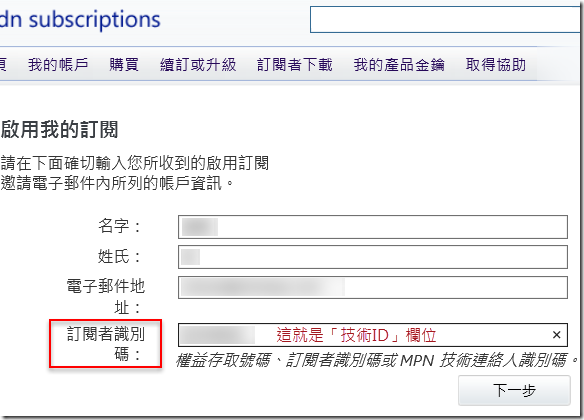The height and width of the screenshot is (420, 584).
Task: Go to the 購買 page
Action: pos(124,64)
